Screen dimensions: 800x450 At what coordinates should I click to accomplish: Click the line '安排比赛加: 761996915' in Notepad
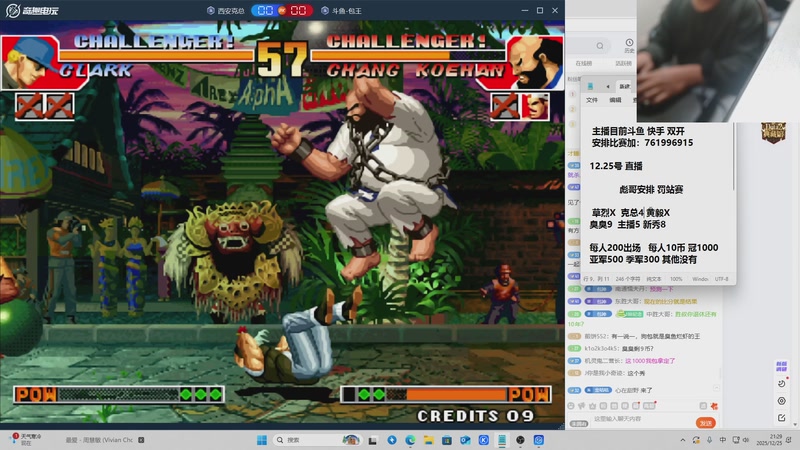pos(642,143)
